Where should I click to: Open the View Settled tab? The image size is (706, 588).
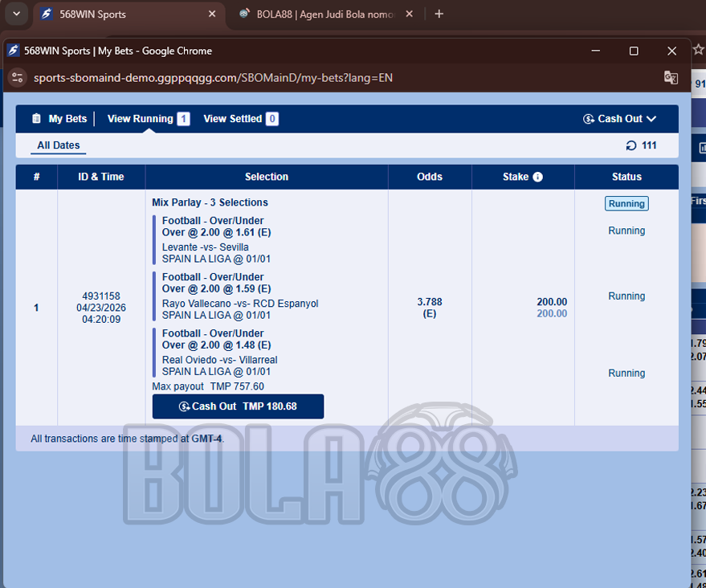233,118
